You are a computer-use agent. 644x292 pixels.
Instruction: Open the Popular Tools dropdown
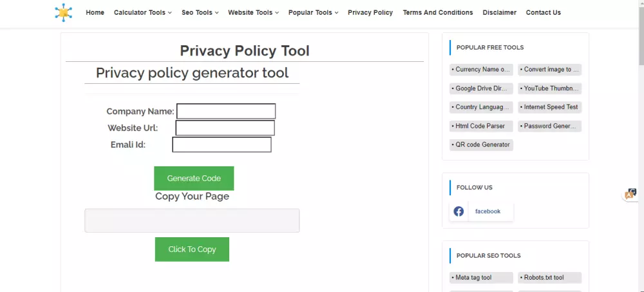tap(314, 12)
